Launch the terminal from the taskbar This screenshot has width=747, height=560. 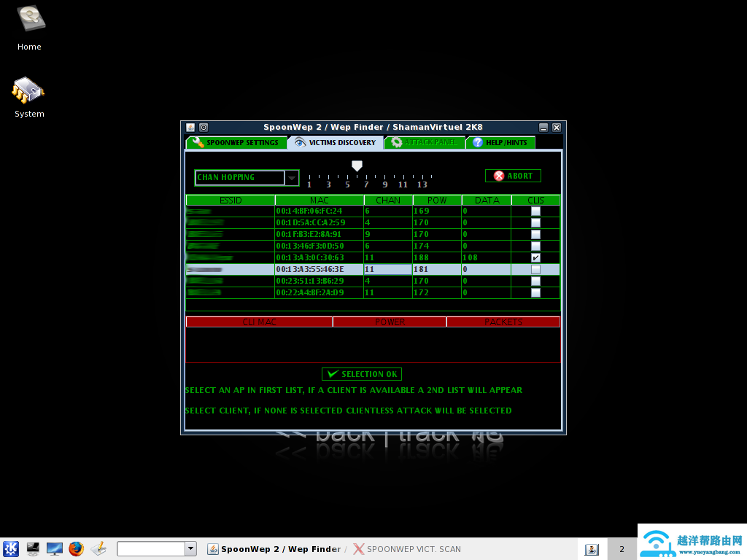click(33, 549)
